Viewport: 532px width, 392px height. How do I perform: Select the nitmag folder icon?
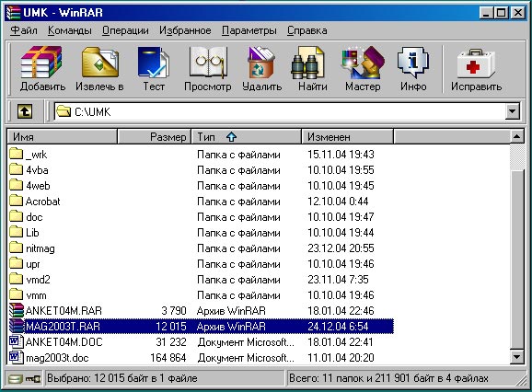click(x=16, y=248)
